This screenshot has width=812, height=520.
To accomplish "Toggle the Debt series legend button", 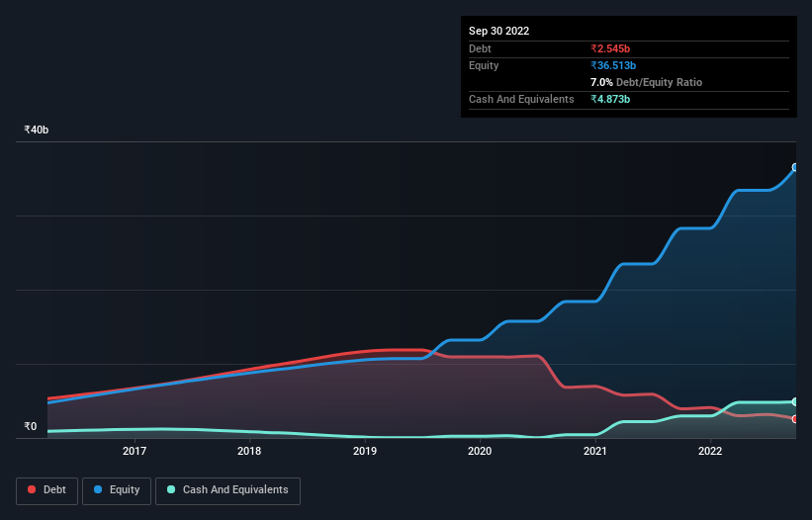I will click(47, 490).
